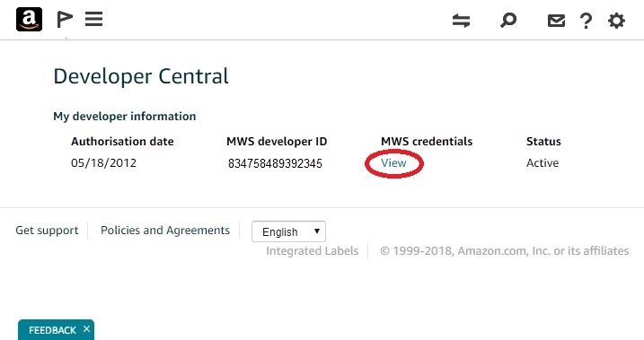Dismiss the FEEDBACK tab with its X

(86, 329)
